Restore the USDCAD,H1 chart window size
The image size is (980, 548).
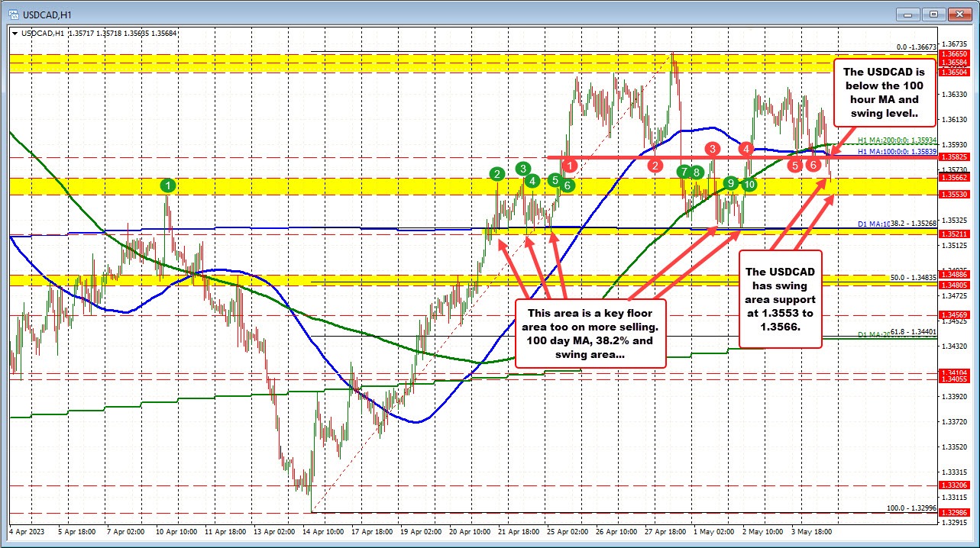click(x=933, y=14)
